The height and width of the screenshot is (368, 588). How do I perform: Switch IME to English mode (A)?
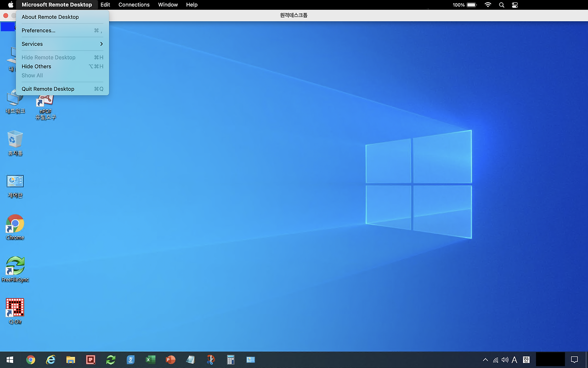[x=514, y=360]
